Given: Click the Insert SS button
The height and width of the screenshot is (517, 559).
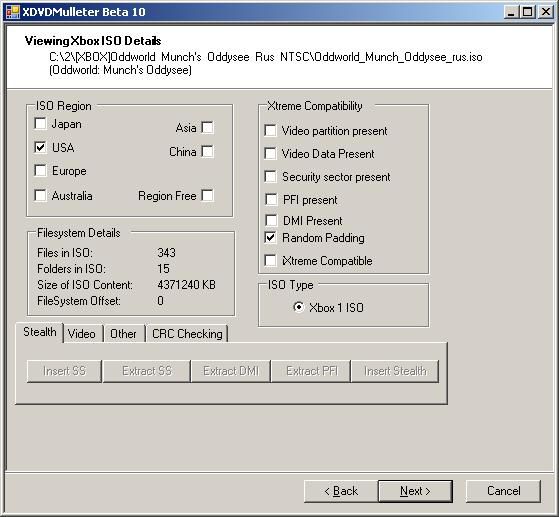Looking at the screenshot, I should [64, 371].
